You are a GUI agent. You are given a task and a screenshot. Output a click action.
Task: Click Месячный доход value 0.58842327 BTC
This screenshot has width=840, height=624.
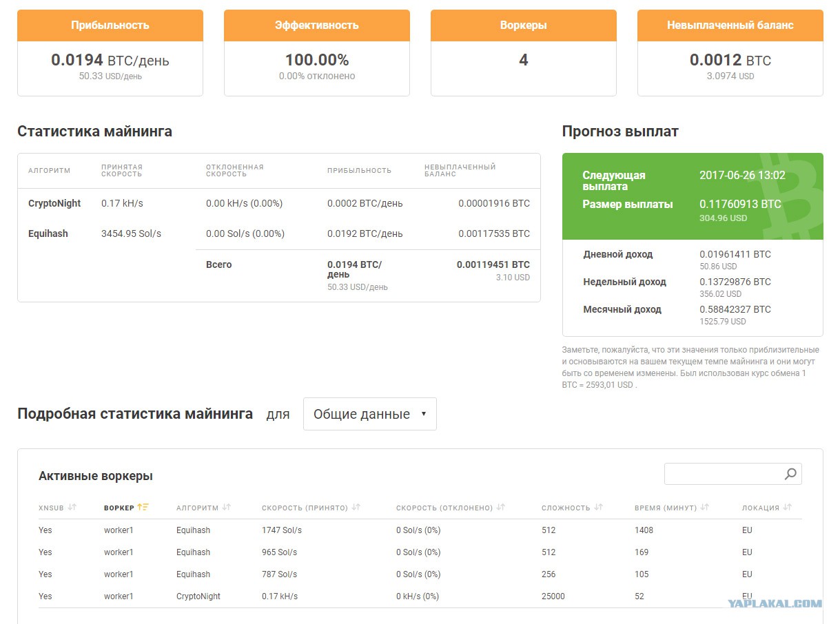pos(735,309)
